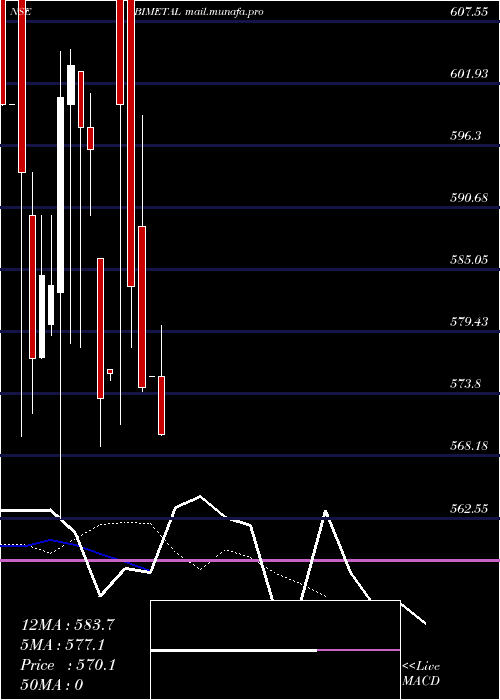Viewport: 500px width, 700px height.
Task: Click the small red candle near 575
Action: coord(110,371)
